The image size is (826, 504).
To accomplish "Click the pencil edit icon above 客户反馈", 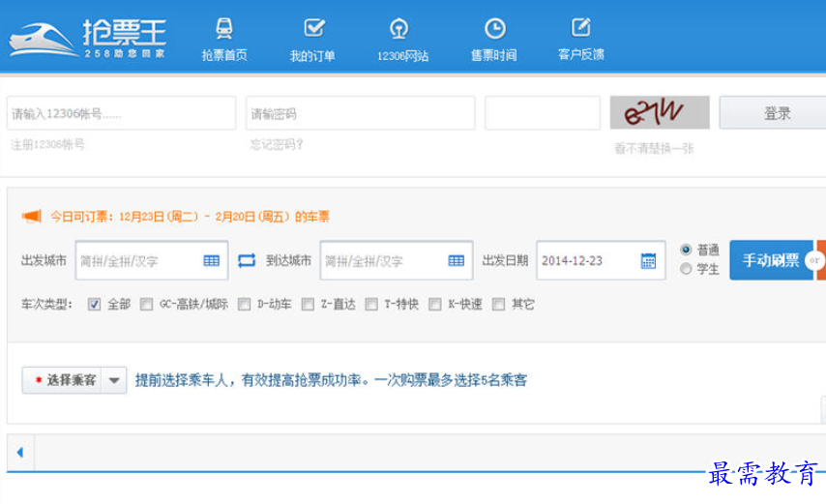I will click(581, 27).
